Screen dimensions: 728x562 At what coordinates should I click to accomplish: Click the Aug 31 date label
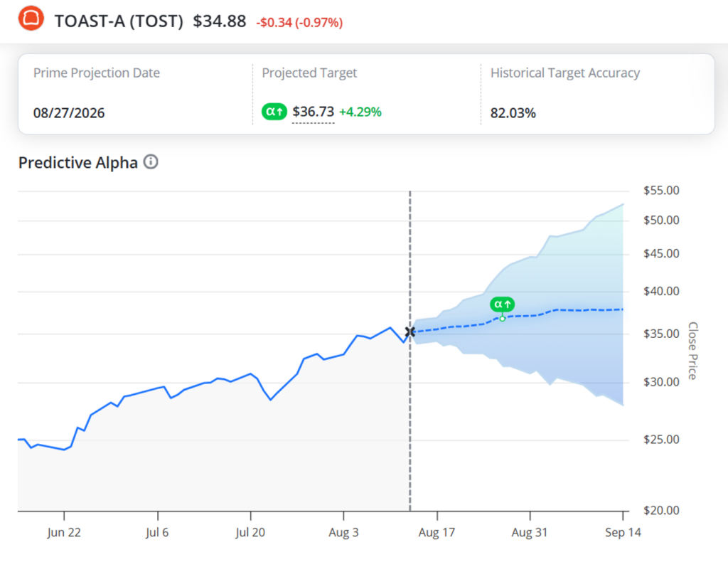(x=529, y=532)
